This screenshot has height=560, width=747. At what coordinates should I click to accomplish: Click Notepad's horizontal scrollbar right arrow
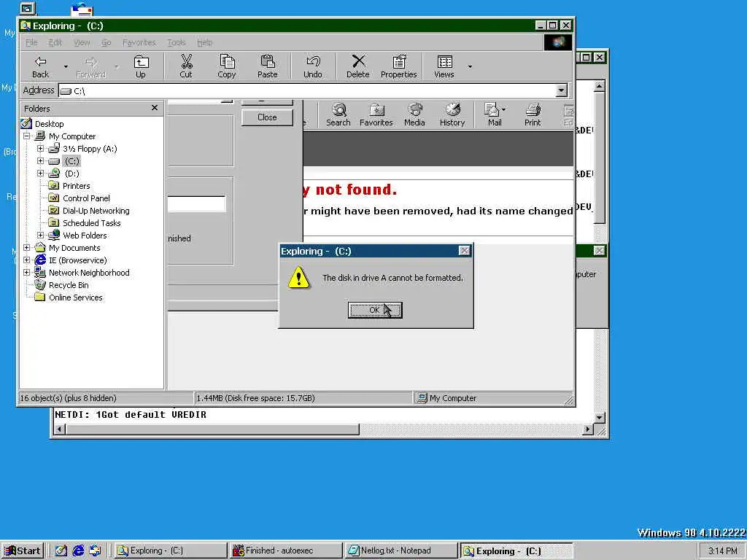pyautogui.click(x=589, y=429)
